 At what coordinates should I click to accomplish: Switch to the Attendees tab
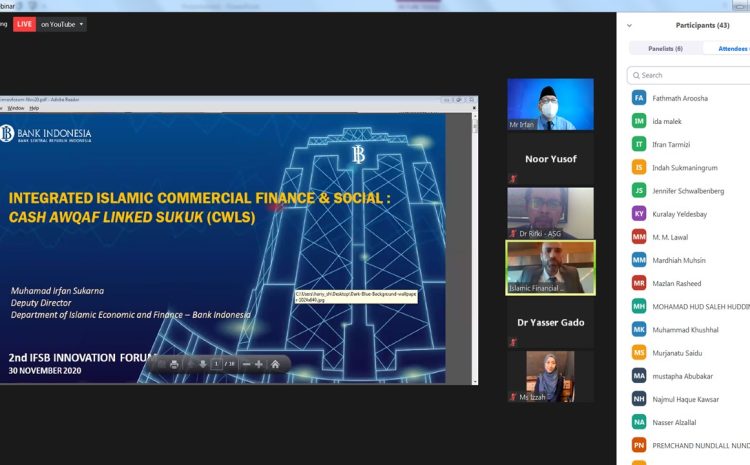(x=727, y=48)
